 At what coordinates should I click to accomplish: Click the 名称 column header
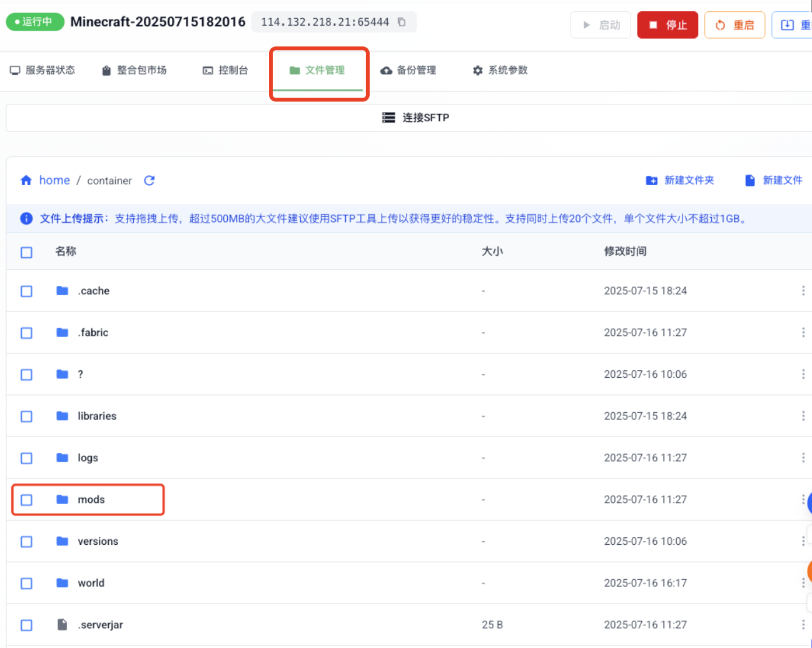(x=66, y=251)
